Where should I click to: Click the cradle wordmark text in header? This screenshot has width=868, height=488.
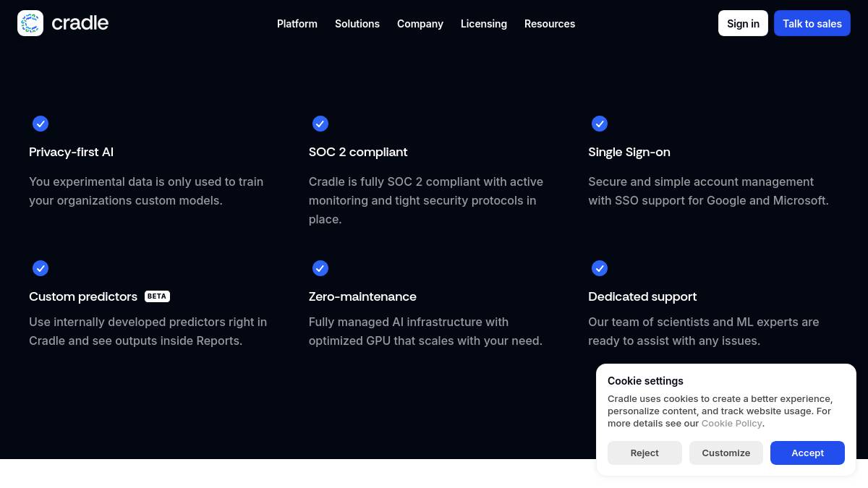pyautogui.click(x=80, y=23)
